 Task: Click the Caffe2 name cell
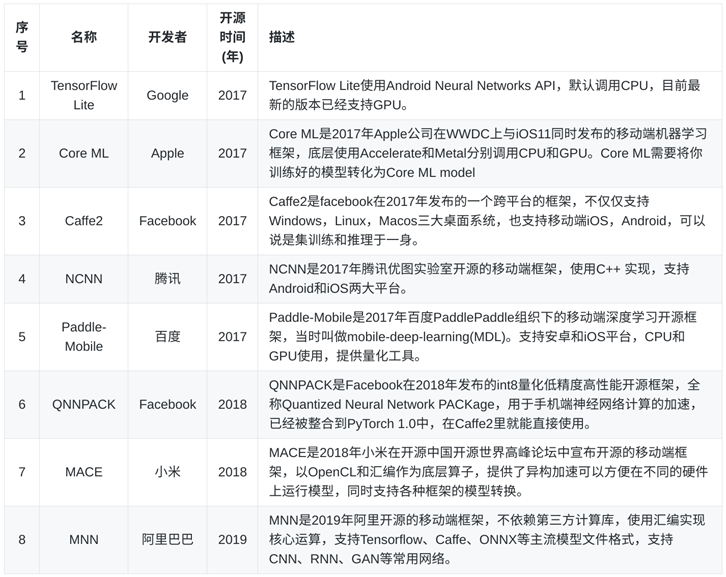pos(84,220)
